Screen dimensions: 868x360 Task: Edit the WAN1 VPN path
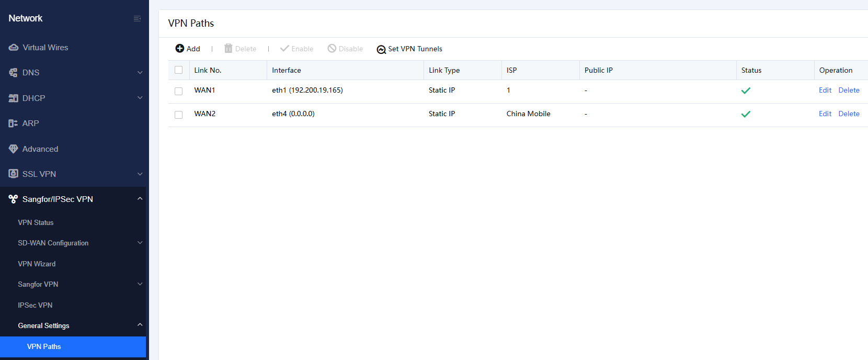click(x=825, y=90)
